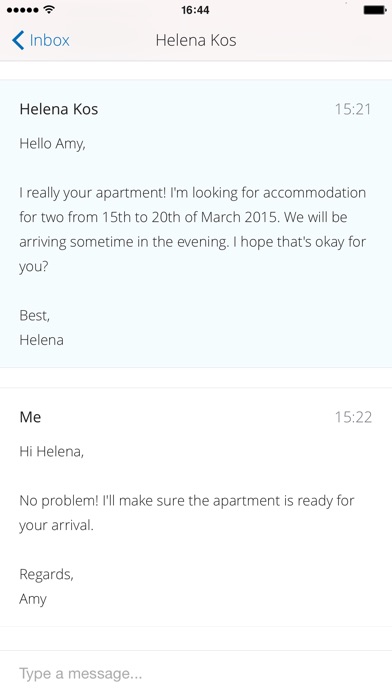
Task: Tap the cellular signal dots
Action: [x=24, y=10]
